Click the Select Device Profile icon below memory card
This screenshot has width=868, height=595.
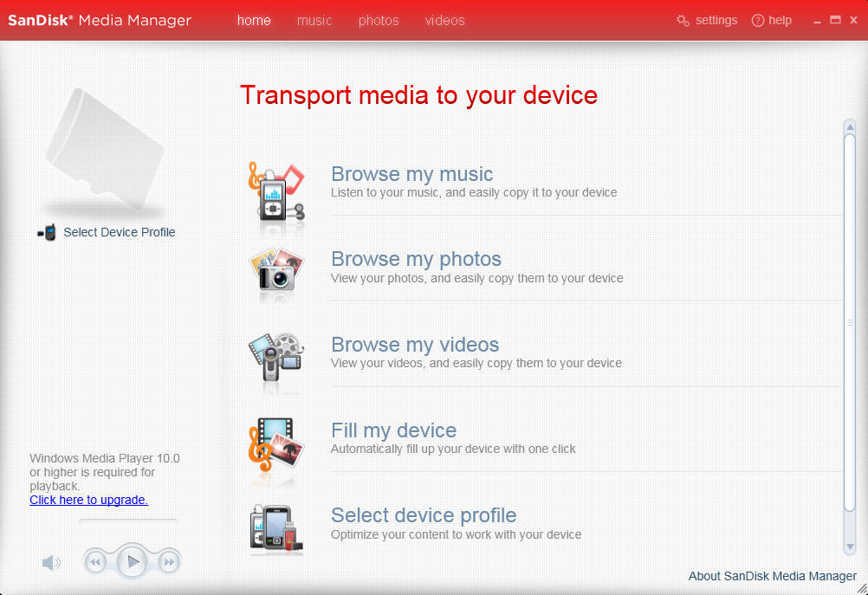coord(47,231)
